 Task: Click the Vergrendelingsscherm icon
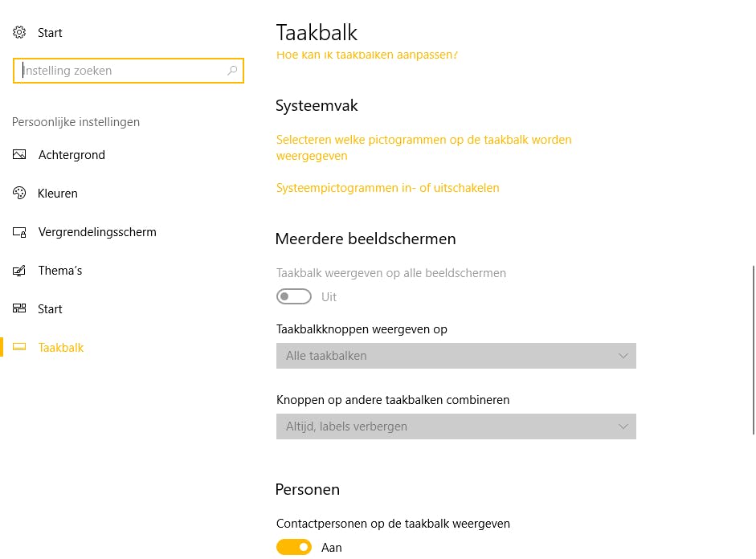point(19,232)
